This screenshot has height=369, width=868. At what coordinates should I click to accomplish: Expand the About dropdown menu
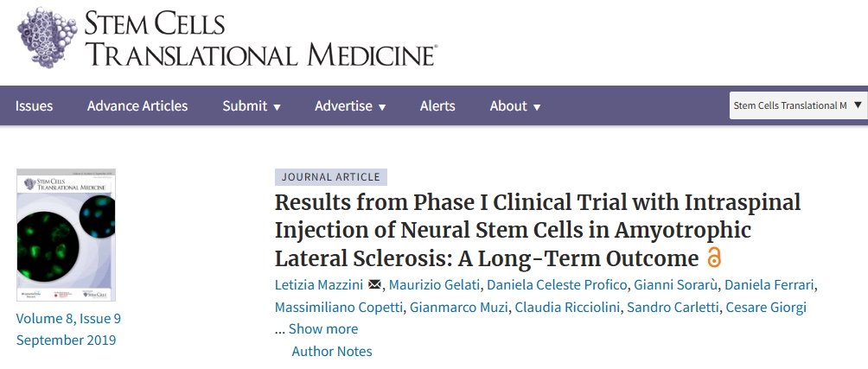click(x=515, y=106)
